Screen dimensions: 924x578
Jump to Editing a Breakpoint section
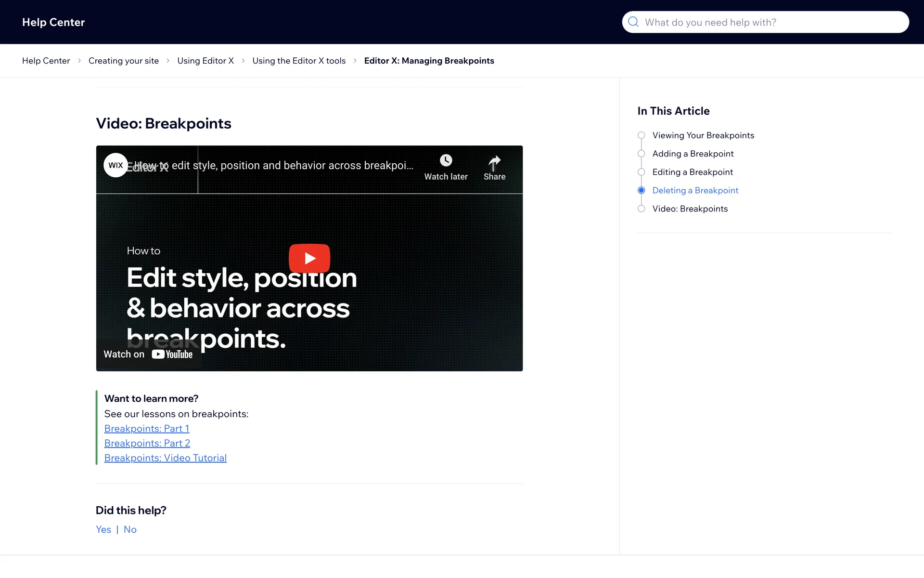pyautogui.click(x=692, y=172)
